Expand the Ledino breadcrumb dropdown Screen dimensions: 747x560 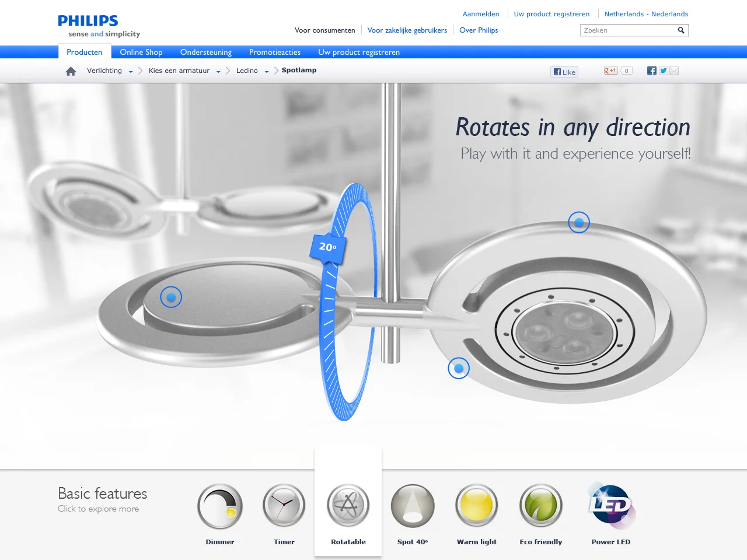(267, 71)
